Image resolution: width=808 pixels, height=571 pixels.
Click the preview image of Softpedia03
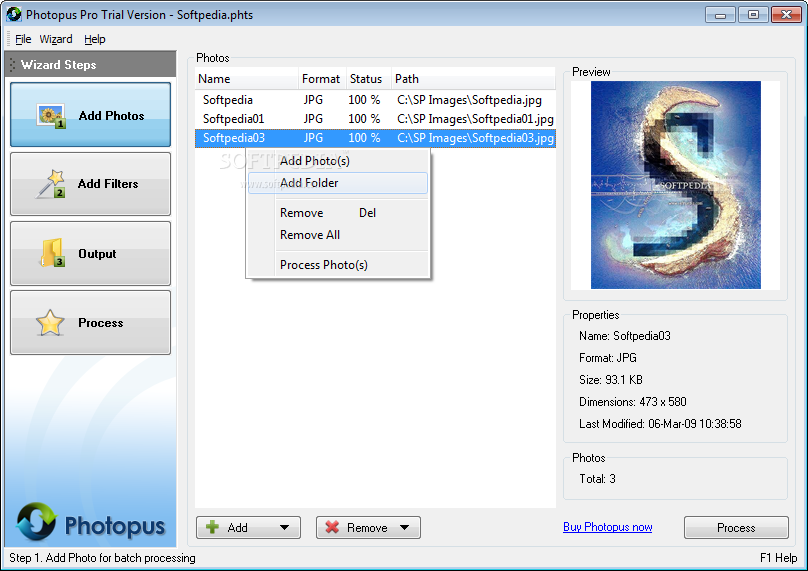click(676, 184)
